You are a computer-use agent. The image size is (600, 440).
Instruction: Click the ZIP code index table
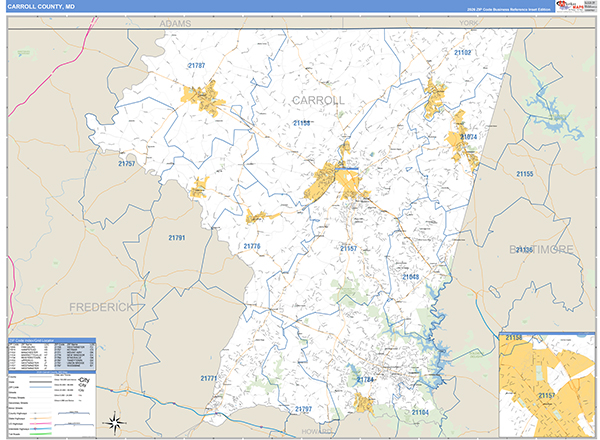pos(50,353)
